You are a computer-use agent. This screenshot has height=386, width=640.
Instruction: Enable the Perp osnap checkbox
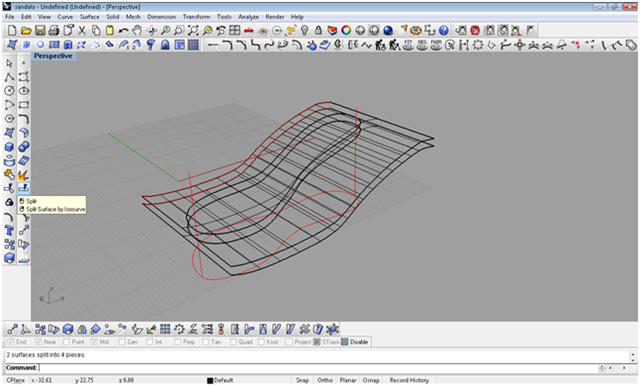178,342
